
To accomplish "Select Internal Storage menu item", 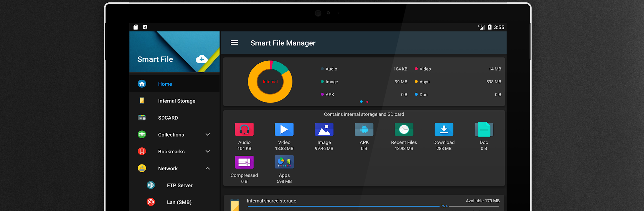I will click(x=174, y=100).
